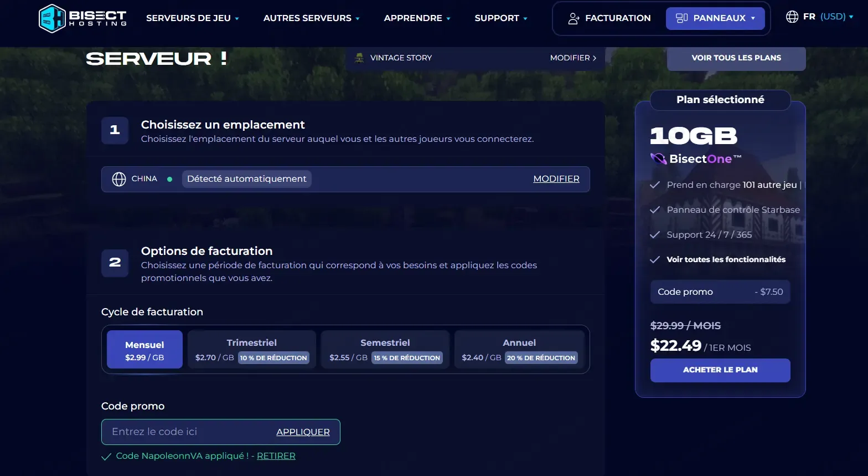Open the Apprendre dropdown menu
This screenshot has width=868, height=476.
pyautogui.click(x=417, y=18)
